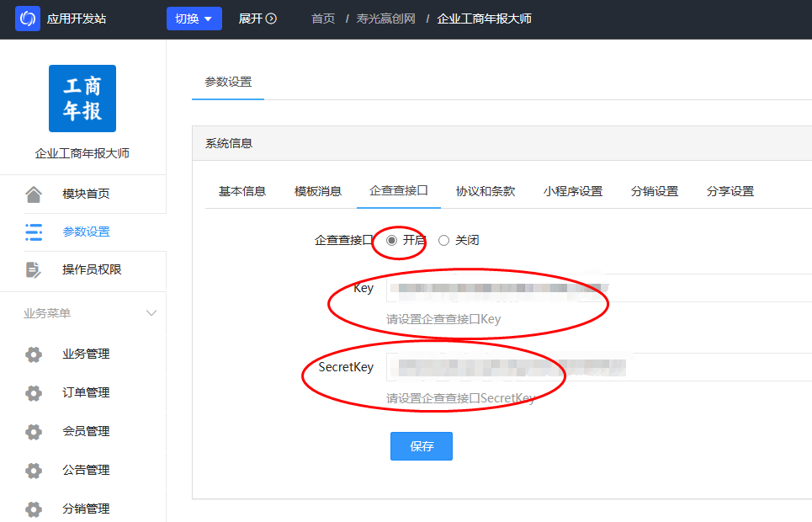This screenshot has height=522, width=812.
Task: Open the 小程序设置 tab
Action: point(573,191)
